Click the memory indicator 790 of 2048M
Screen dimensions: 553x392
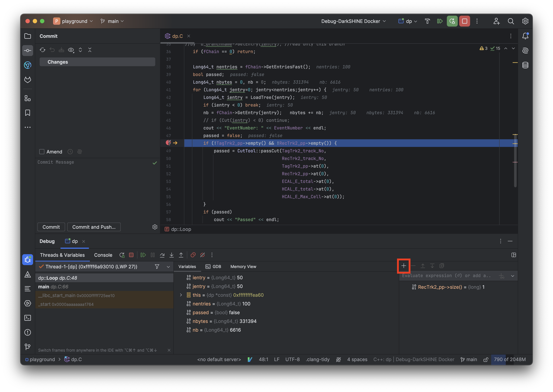(x=510, y=359)
